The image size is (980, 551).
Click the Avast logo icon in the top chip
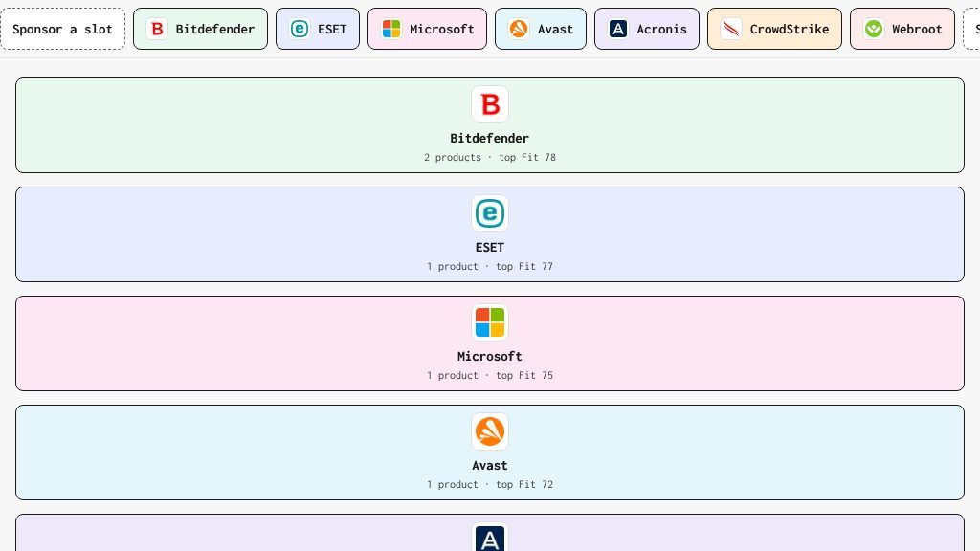click(519, 29)
